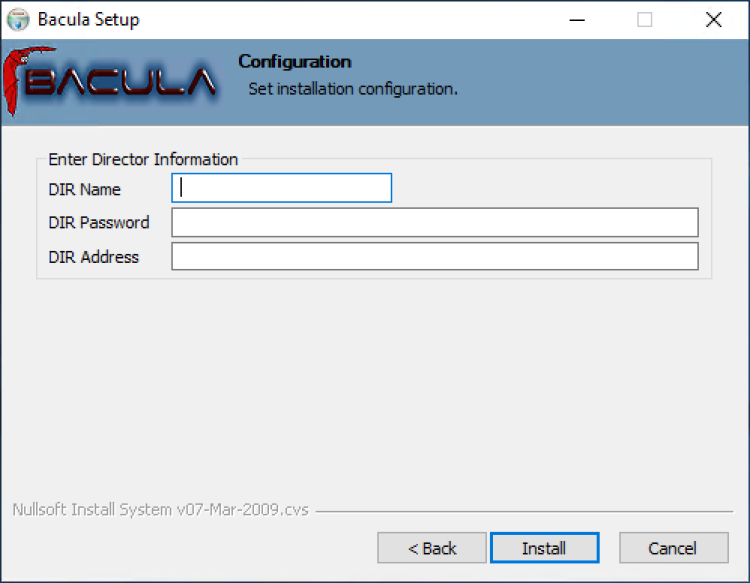Select the 'DIR Address' label text
This screenshot has height=583, width=750.
coord(94,257)
